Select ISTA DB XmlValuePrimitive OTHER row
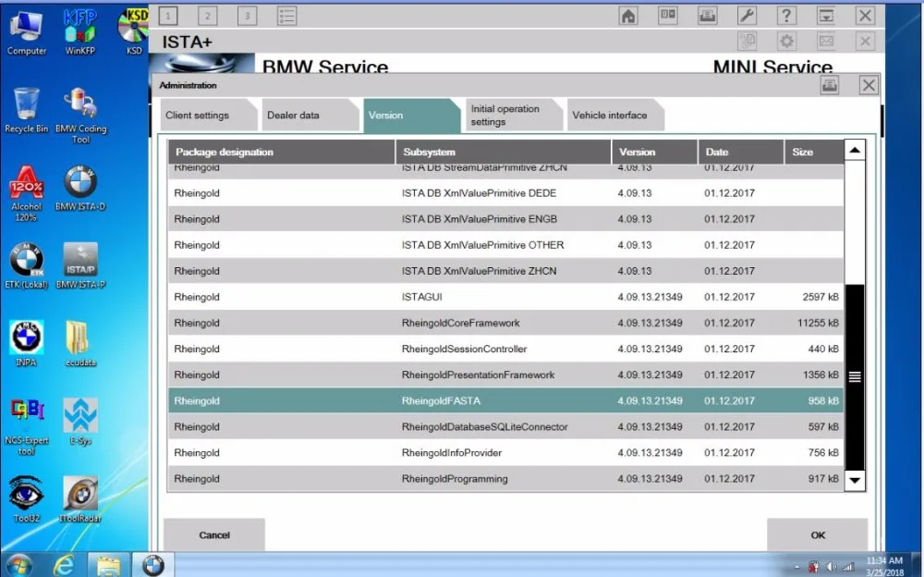924x577 pixels. coord(505,245)
